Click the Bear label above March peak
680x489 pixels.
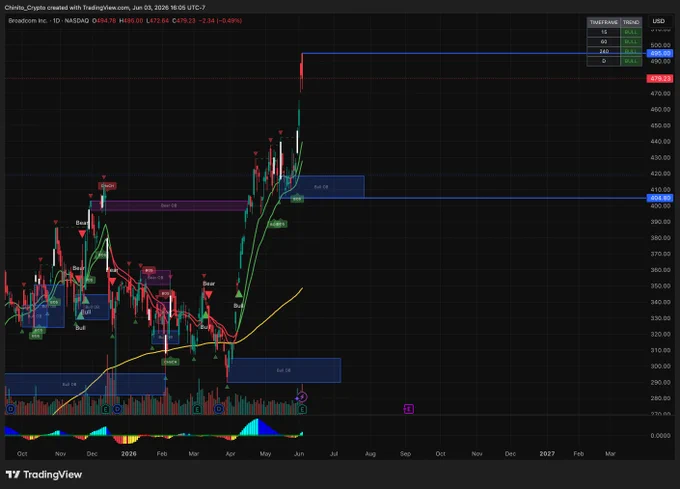coord(209,284)
